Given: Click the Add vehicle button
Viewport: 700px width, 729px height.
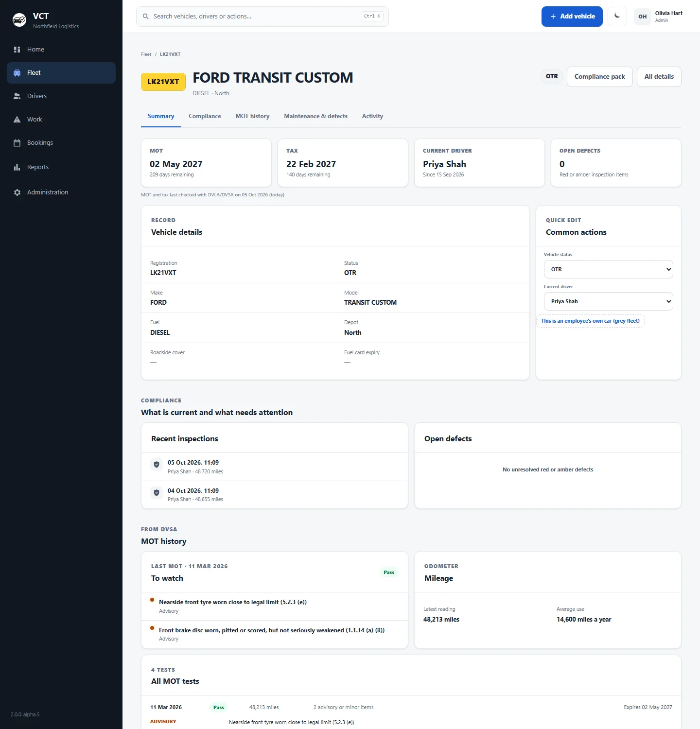Looking at the screenshot, I should [572, 17].
